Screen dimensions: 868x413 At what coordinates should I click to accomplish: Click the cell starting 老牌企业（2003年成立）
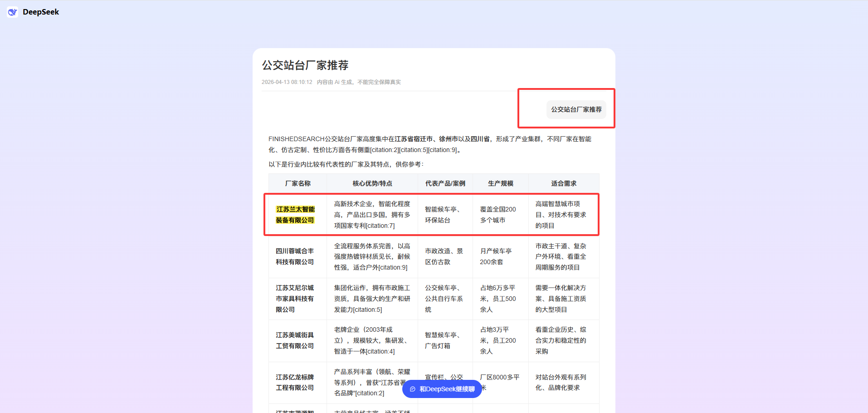coord(372,340)
